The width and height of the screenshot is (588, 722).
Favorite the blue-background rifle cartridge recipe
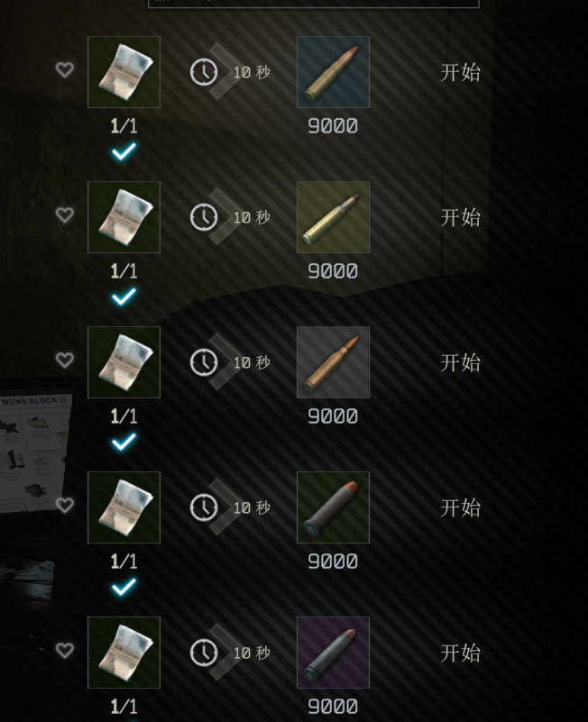point(65,70)
